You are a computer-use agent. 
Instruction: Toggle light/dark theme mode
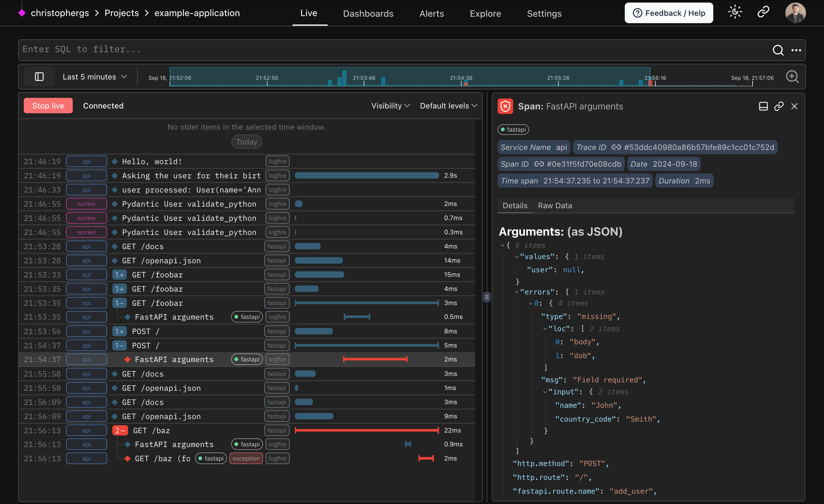pos(735,12)
